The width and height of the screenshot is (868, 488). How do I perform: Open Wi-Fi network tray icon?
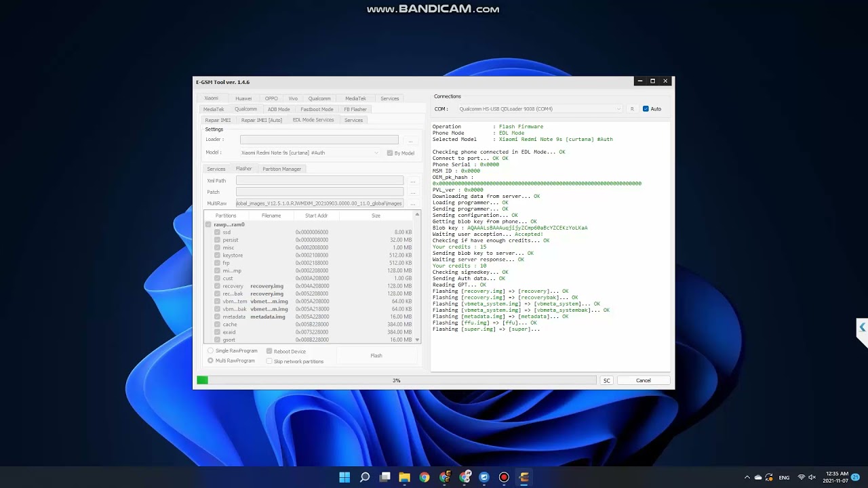(x=802, y=478)
